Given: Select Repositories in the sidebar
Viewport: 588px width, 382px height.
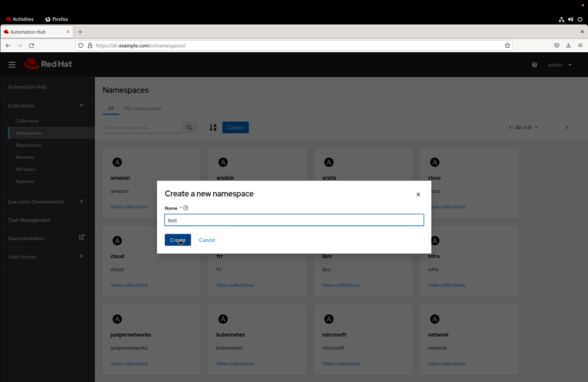Looking at the screenshot, I should [x=28, y=145].
